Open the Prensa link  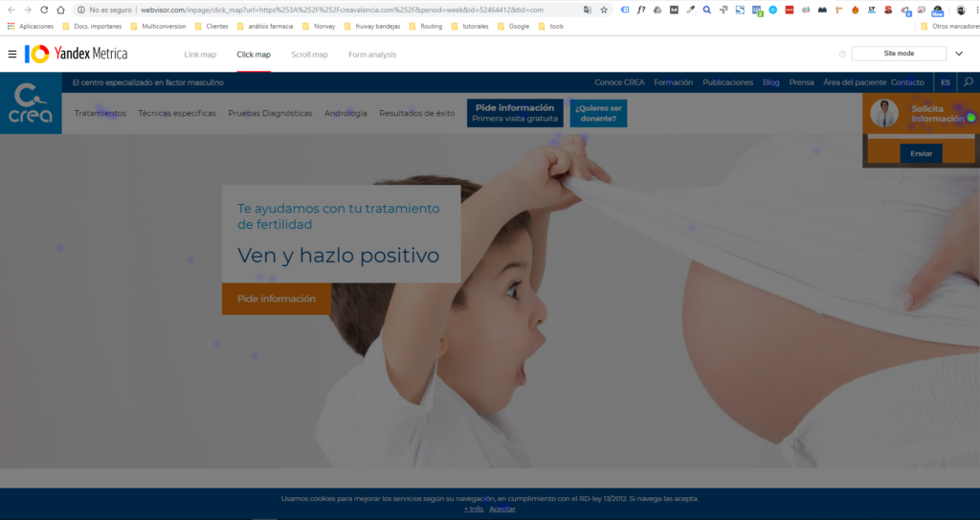point(801,82)
